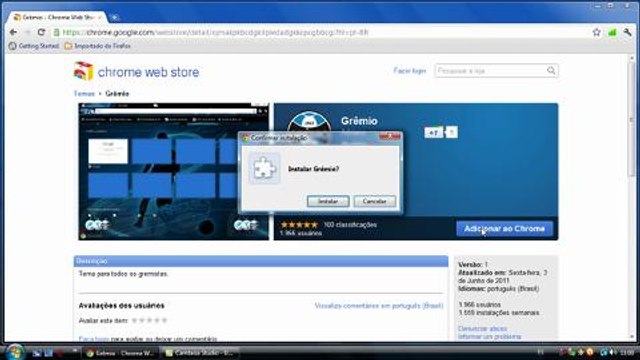Click the volume icon in system tray
Viewport: 640px width, 360px height.
[612, 352]
